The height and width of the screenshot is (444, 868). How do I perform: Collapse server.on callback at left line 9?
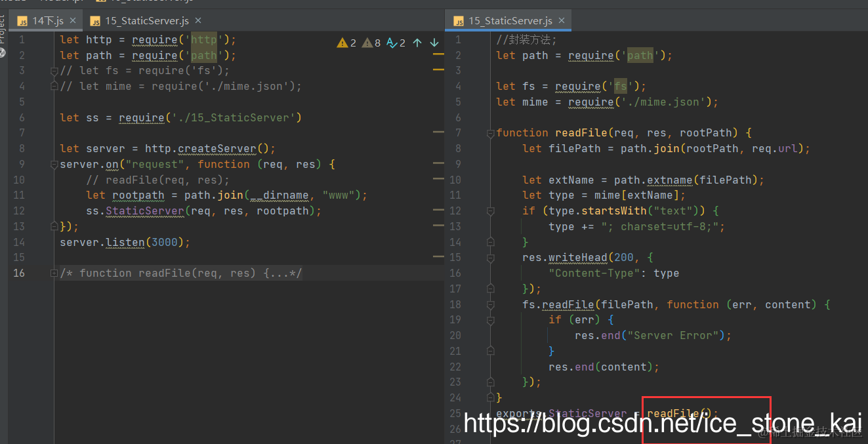point(54,164)
